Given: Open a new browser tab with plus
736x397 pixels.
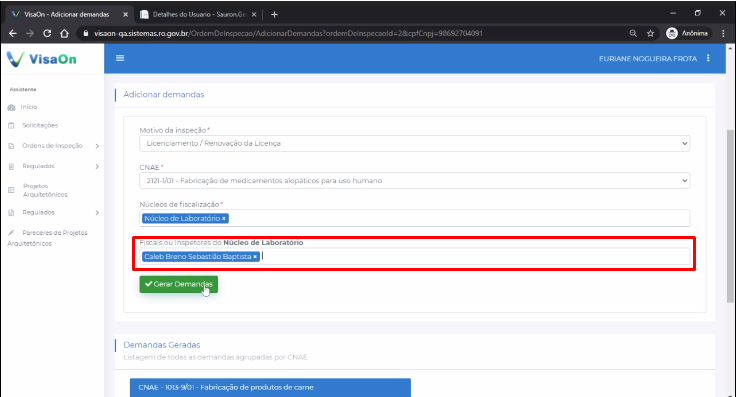Looking at the screenshot, I should pyautogui.click(x=274, y=15).
